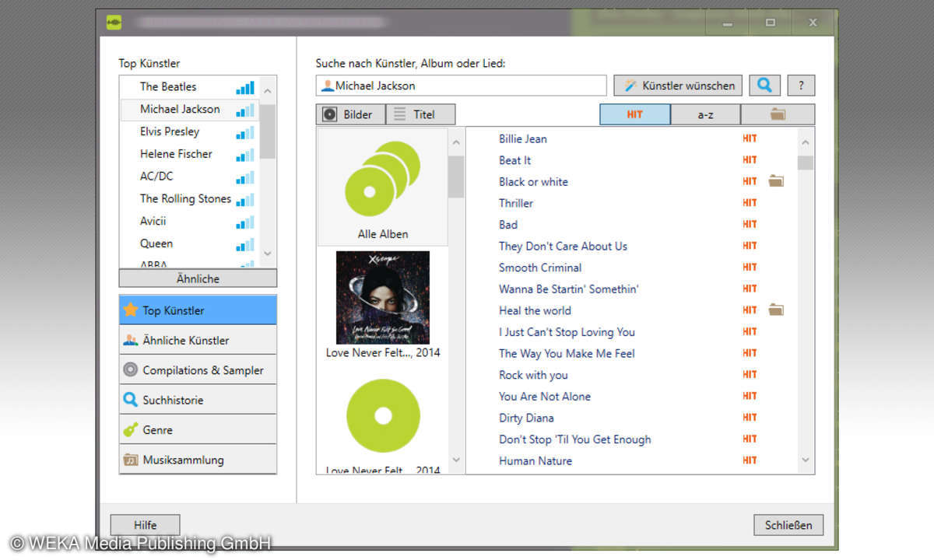Click the Hilfe button
934x560 pixels.
[x=145, y=525]
